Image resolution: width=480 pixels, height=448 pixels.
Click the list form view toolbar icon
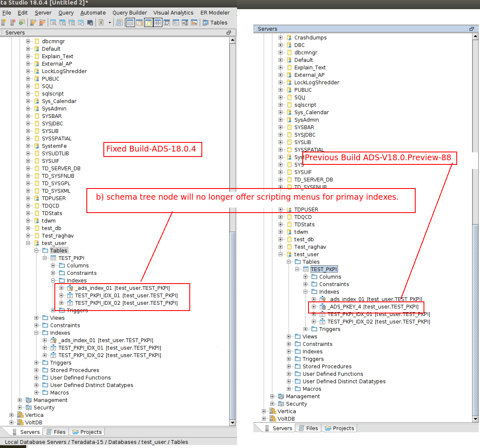[x=176, y=22]
